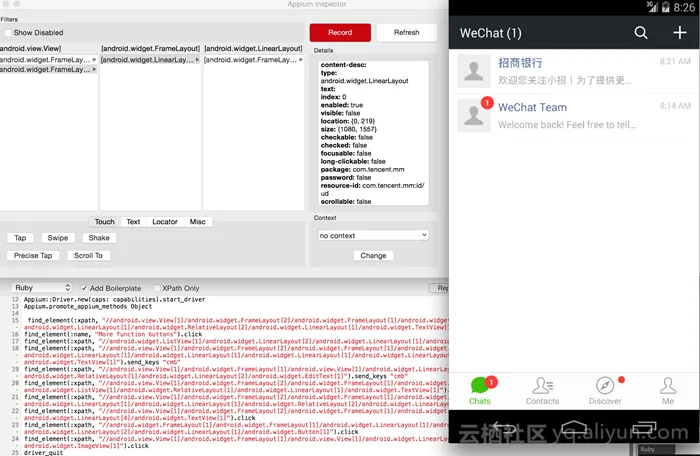Viewport: 700px width, 456px height.
Task: Switch to the Text tab
Action: point(133,222)
